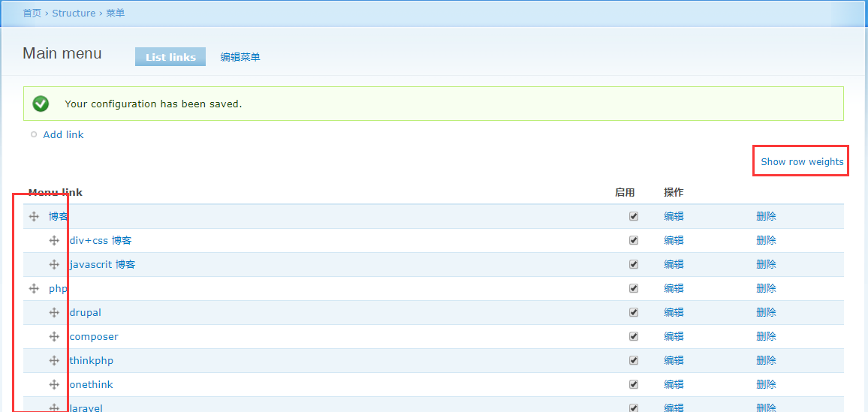Show row weights
868x412 pixels.
click(x=802, y=161)
